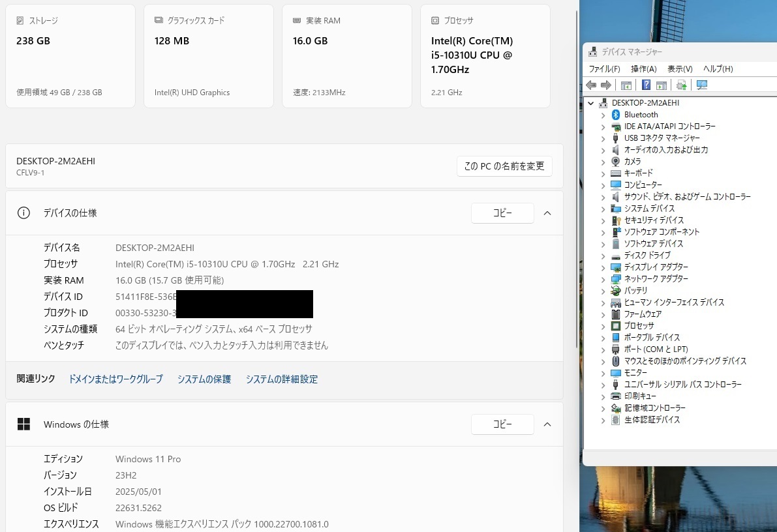
Task: Click the ディスク ドライブ icon
Action: [615, 256]
